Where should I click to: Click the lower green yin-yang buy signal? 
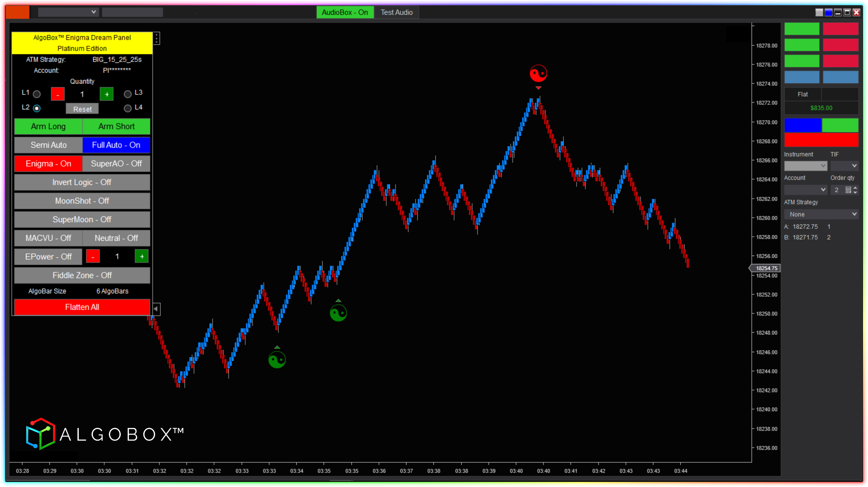pos(277,360)
